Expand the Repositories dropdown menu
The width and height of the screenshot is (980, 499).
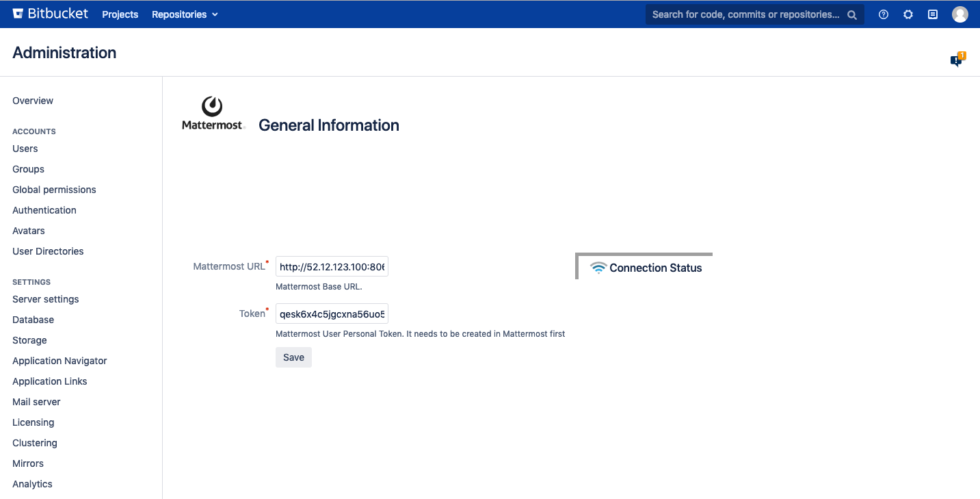pyautogui.click(x=185, y=14)
